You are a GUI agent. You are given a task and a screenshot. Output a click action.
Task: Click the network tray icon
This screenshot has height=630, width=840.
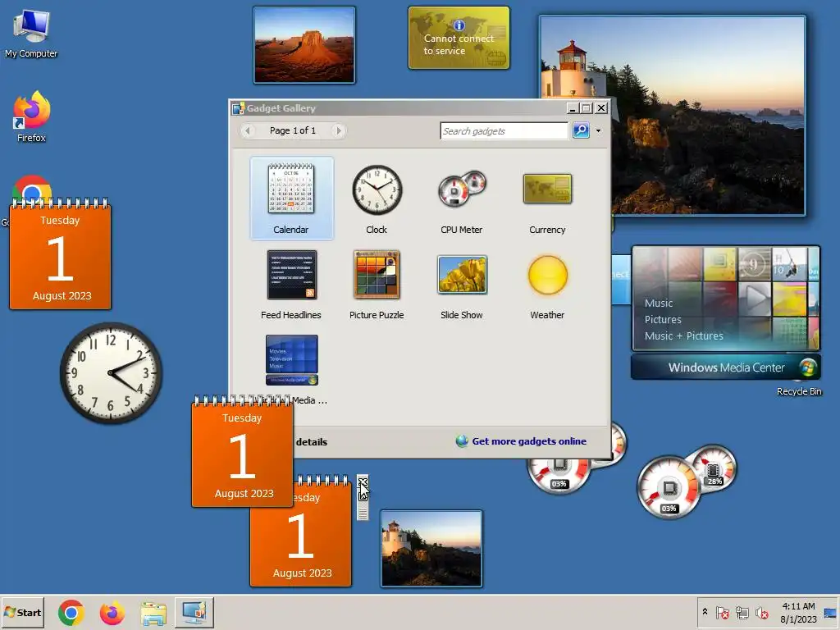(742, 612)
